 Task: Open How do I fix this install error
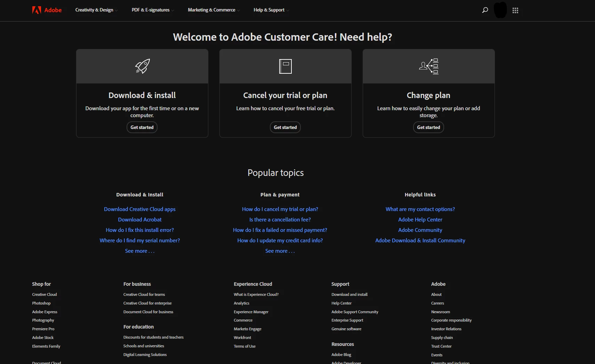coord(140,230)
